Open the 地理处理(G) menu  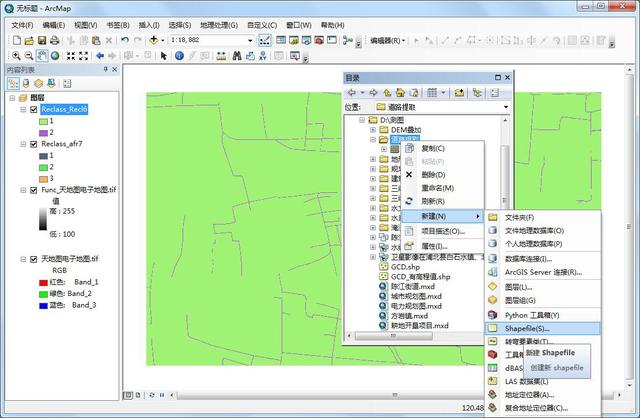pos(219,25)
